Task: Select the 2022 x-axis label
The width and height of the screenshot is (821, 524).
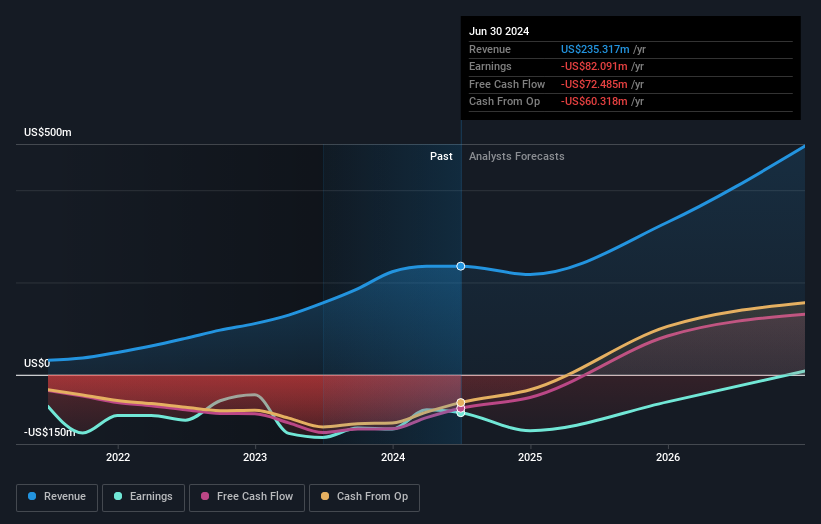Action: point(118,458)
